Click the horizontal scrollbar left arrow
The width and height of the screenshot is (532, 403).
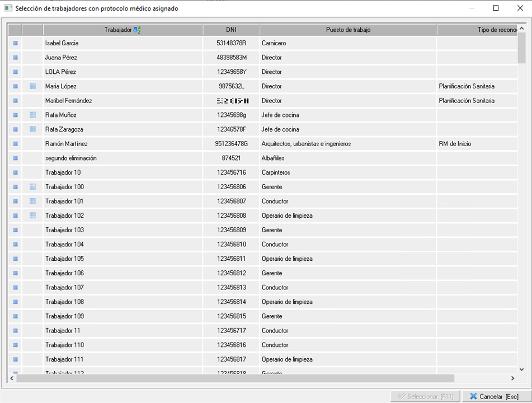12,378
